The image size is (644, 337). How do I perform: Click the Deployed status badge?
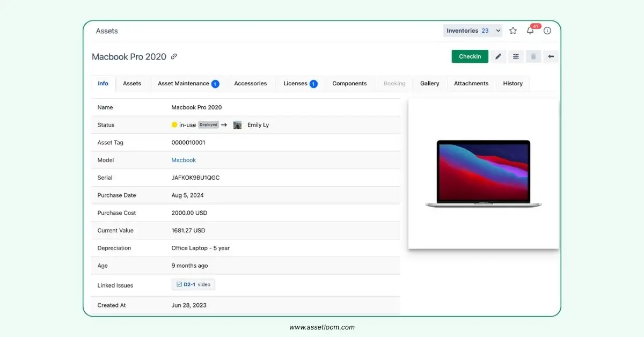click(x=209, y=124)
